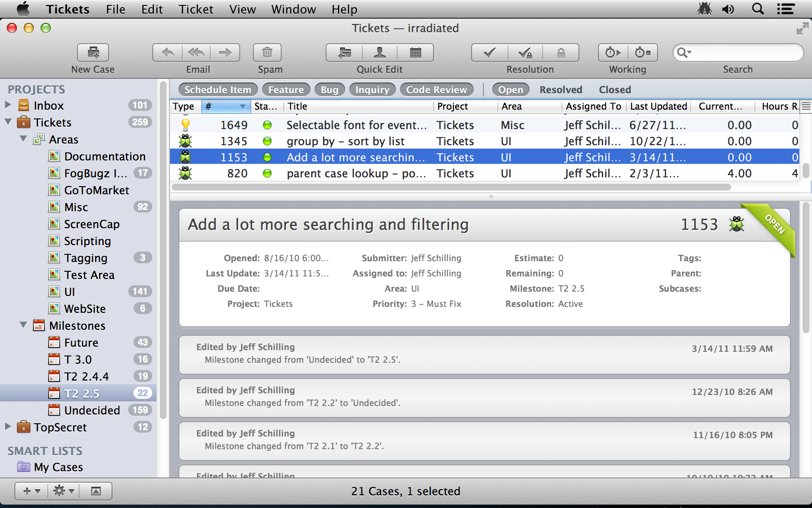Click the Quick Edit assign person icon
The width and height of the screenshot is (812, 508).
(x=379, y=52)
